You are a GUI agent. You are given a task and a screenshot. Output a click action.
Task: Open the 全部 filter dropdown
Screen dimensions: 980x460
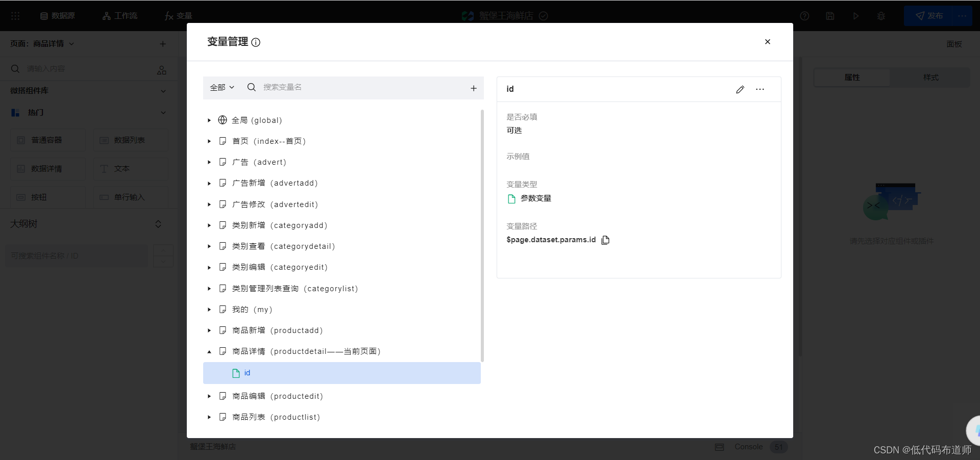coord(222,87)
